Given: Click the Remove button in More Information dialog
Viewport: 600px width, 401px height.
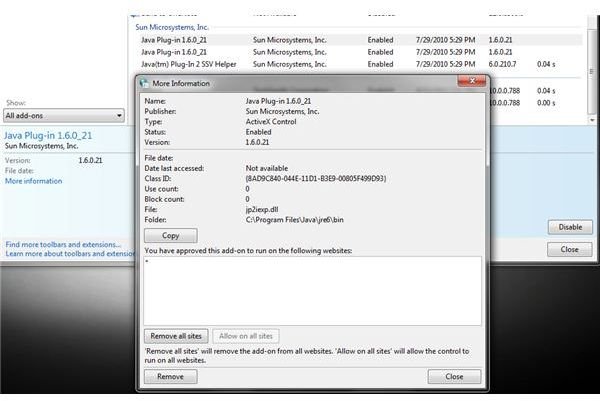Looking at the screenshot, I should (x=171, y=377).
